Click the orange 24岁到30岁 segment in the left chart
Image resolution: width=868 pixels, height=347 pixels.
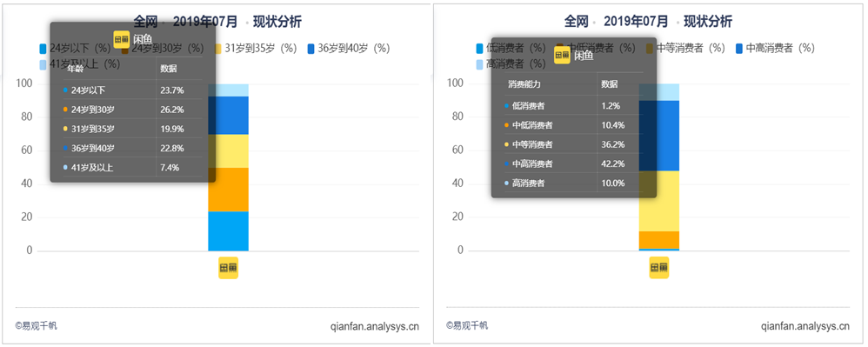coord(228,190)
